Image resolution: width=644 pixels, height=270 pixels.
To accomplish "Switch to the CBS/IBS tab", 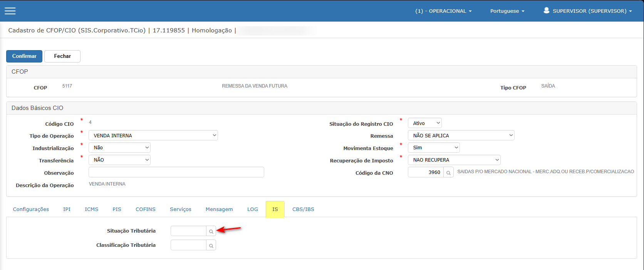I will tap(303, 209).
